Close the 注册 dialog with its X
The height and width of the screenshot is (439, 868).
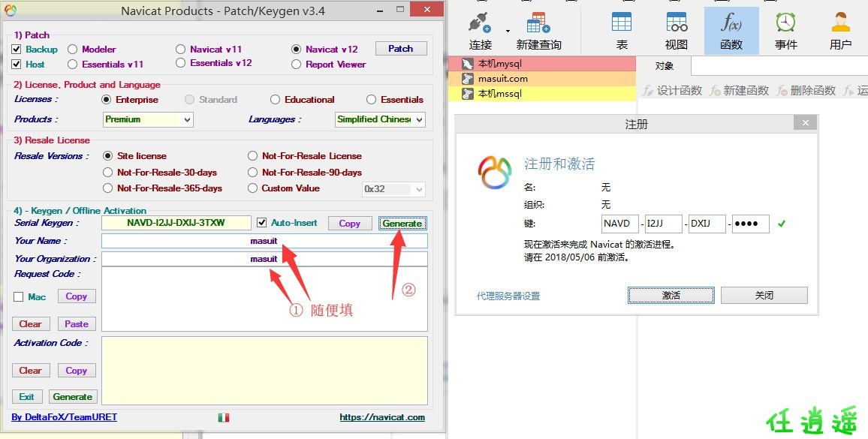click(806, 123)
